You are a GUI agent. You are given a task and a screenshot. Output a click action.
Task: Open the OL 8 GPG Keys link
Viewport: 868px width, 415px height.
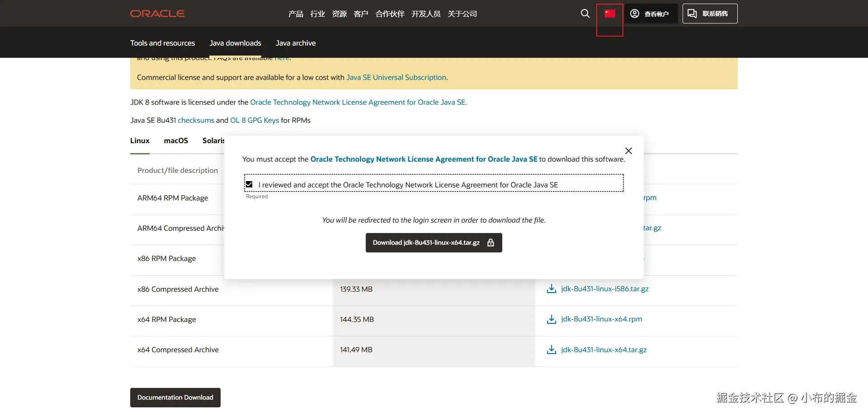pos(255,120)
